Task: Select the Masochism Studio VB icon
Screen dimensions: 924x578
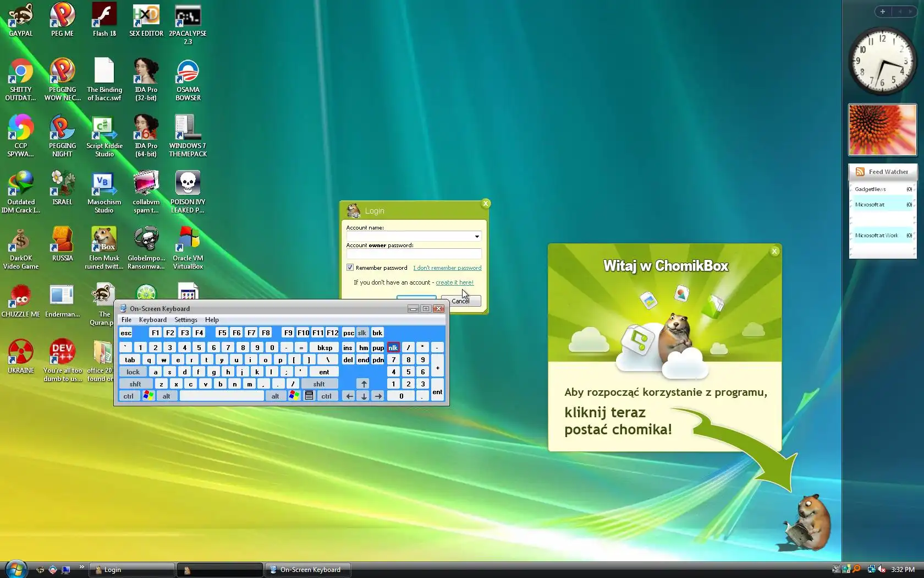Action: click(x=104, y=192)
